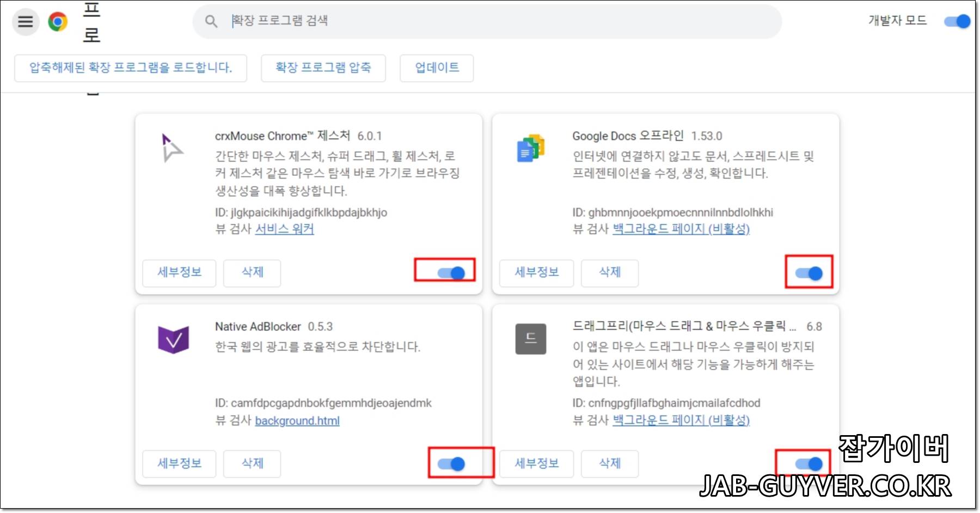Open the 서비스 워커 link for crxMouse
This screenshot has width=980, height=513.
[x=285, y=229]
